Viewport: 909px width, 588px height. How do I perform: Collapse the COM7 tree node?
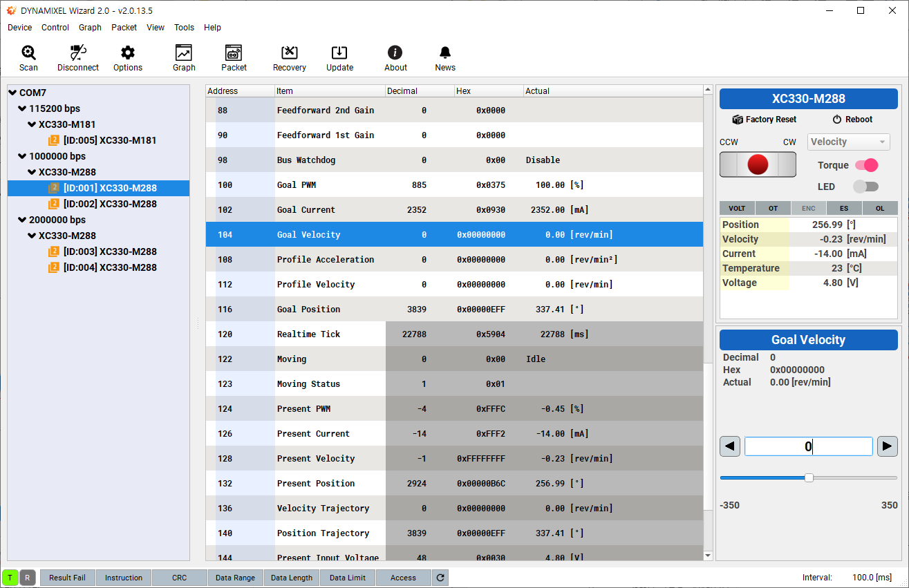tap(12, 93)
